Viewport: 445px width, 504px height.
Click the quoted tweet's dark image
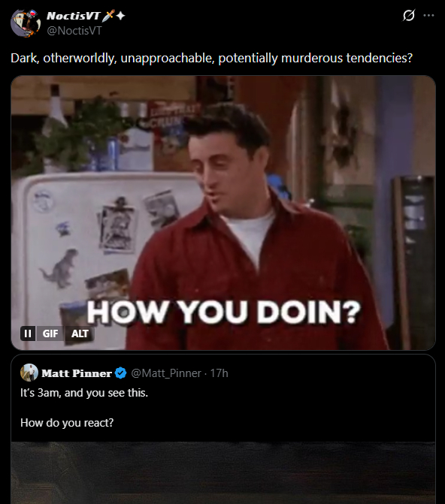[x=223, y=472]
